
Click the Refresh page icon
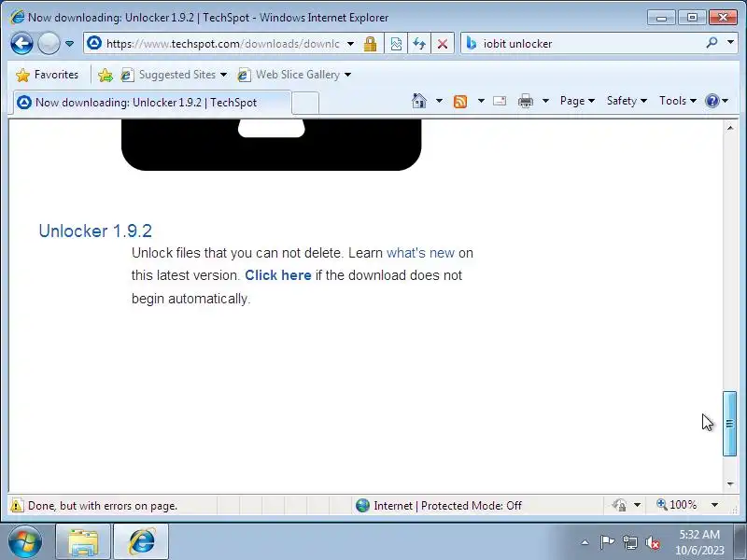pos(419,44)
